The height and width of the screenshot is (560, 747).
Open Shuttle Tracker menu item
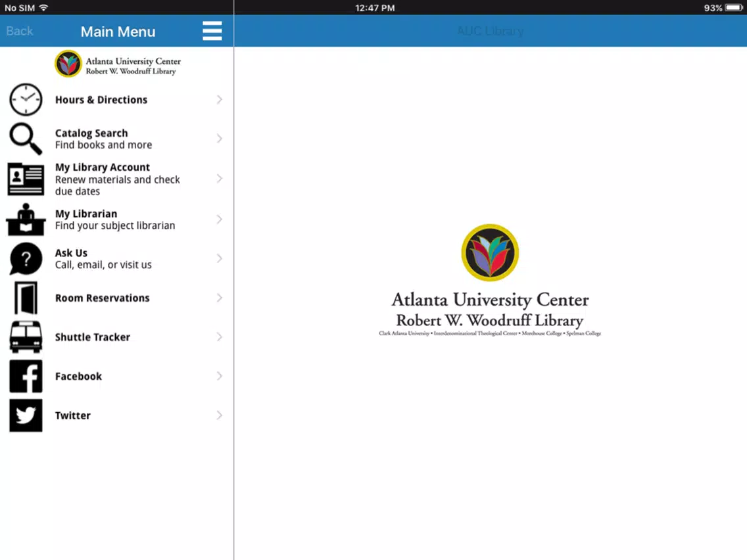click(x=117, y=337)
